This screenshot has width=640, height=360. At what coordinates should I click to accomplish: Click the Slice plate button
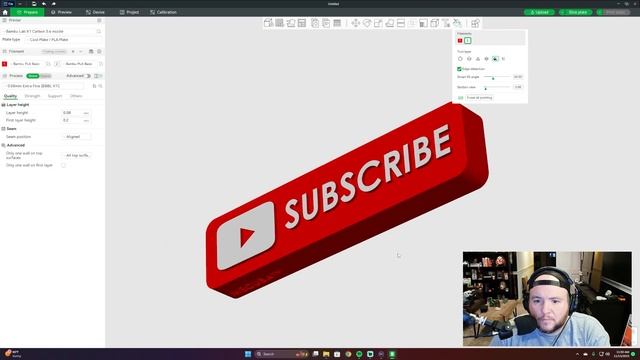point(576,12)
